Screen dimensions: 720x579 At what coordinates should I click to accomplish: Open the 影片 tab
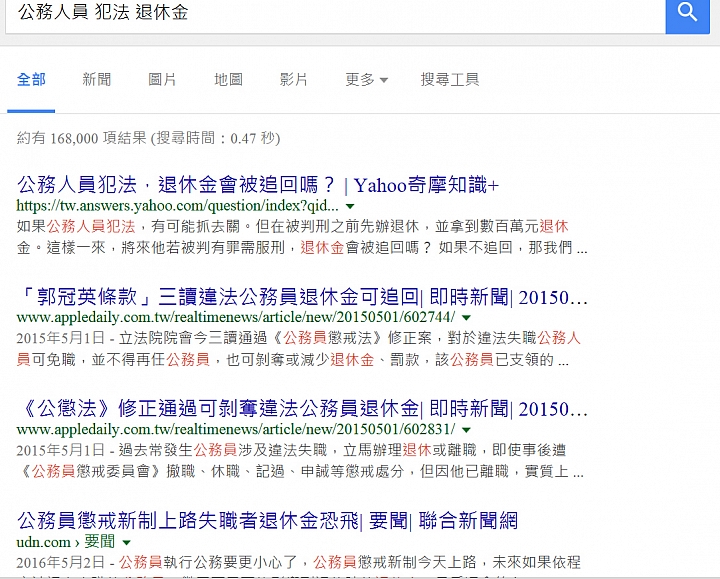(x=293, y=79)
